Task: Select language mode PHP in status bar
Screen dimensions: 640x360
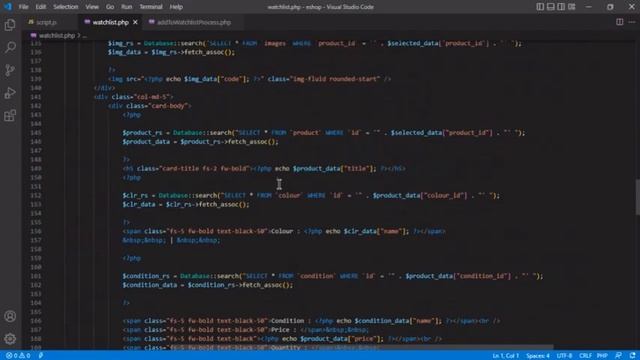Action: coord(602,356)
